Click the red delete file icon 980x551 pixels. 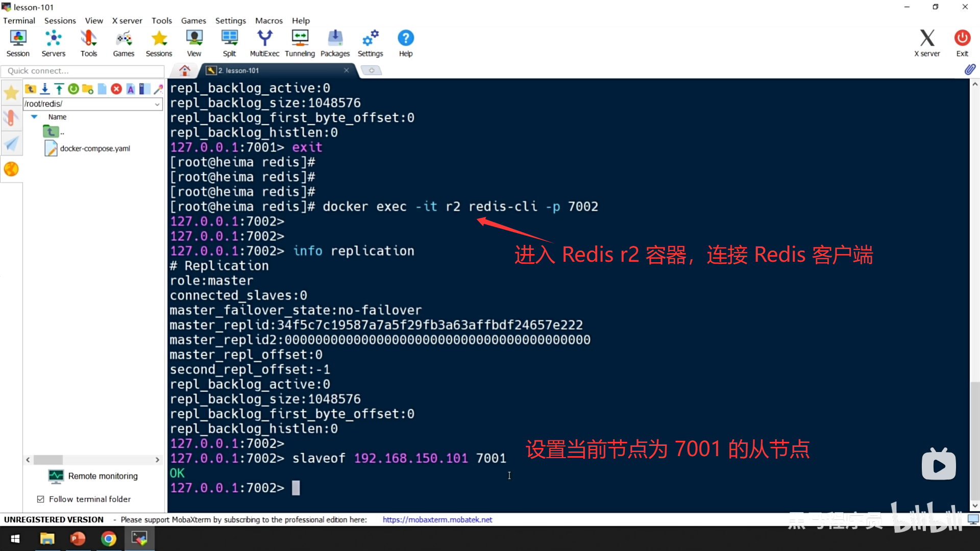[116, 89]
